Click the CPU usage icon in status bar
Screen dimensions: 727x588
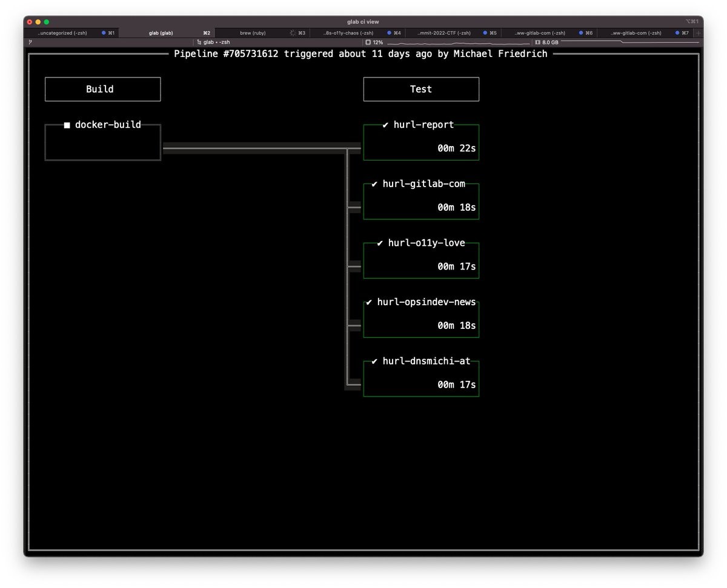pos(368,42)
